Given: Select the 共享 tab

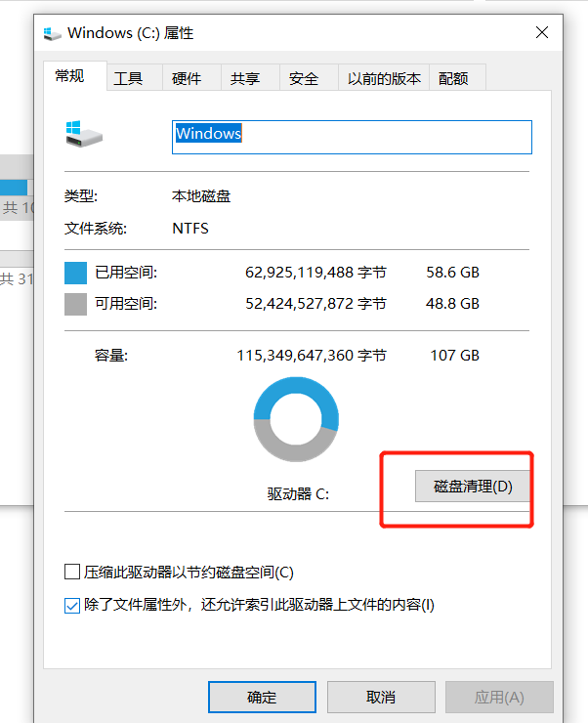Looking at the screenshot, I should click(x=250, y=78).
